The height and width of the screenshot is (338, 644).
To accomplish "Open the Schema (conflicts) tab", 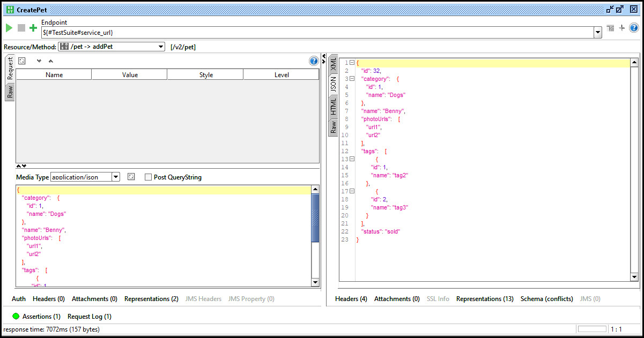I will (546, 299).
